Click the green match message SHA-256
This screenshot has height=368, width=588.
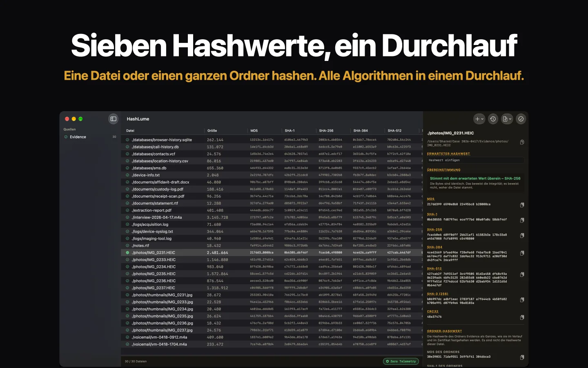pyautogui.click(x=475, y=179)
